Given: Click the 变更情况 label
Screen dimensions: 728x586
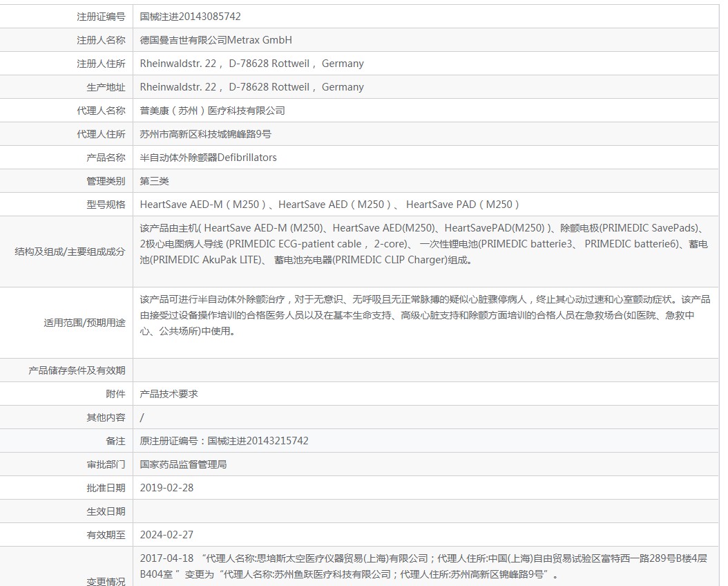Looking at the screenshot, I should click(106, 581).
